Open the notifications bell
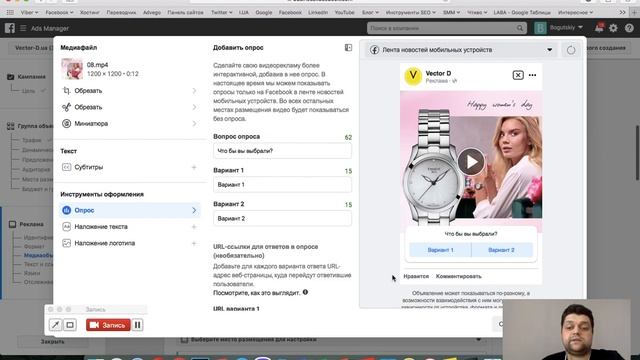The width and height of the screenshot is (640, 360). coord(599,28)
